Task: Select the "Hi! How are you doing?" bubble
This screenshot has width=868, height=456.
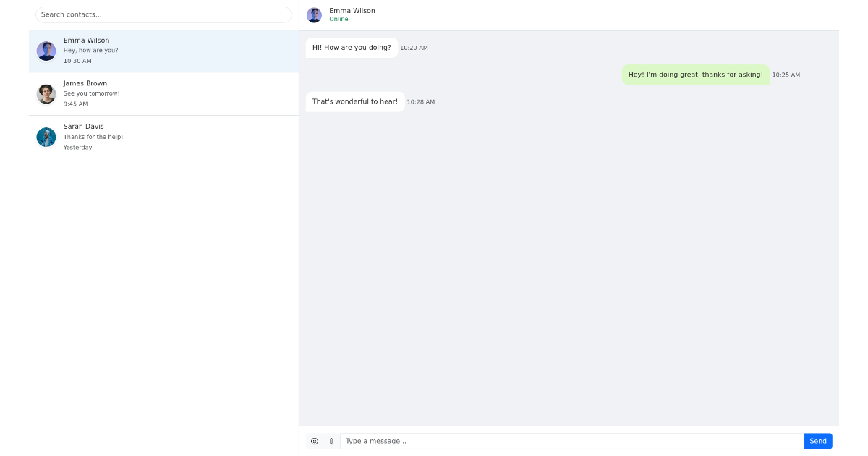Action: tap(352, 48)
